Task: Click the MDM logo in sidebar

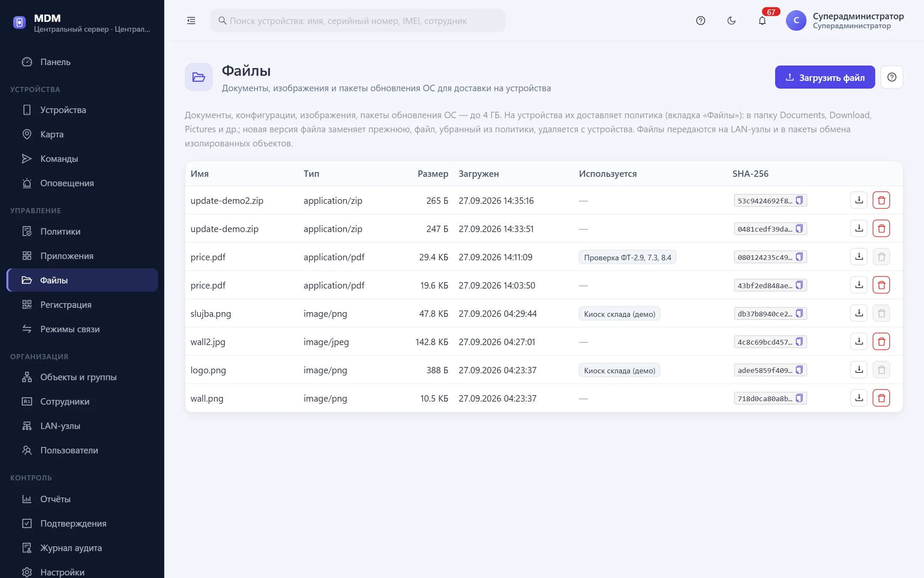Action: tap(19, 22)
